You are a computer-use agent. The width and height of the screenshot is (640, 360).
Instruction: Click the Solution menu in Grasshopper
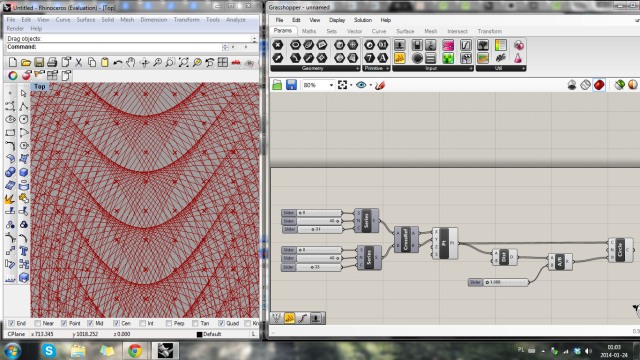[362, 20]
